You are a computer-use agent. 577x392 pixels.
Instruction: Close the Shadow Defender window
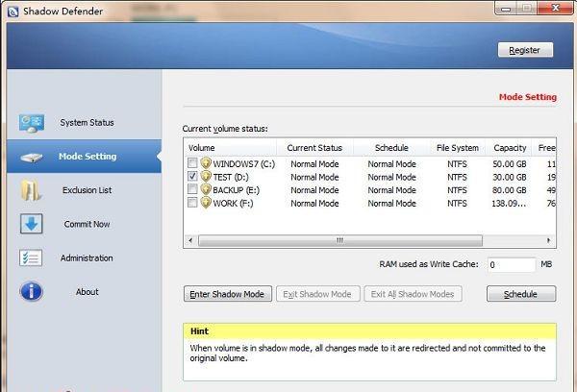pos(556,8)
